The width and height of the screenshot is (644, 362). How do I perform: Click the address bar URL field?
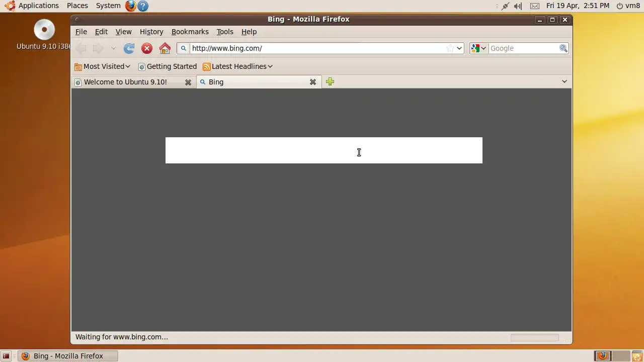(317, 48)
